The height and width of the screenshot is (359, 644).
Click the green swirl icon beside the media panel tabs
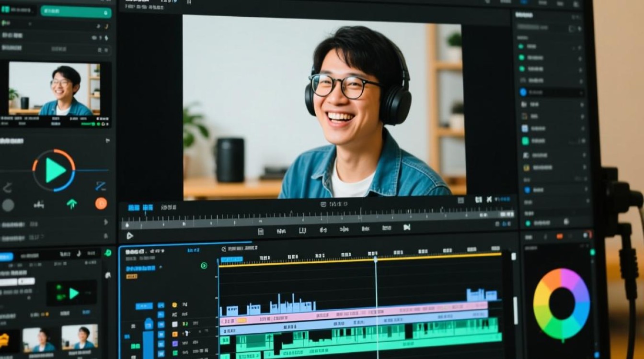tap(108, 252)
